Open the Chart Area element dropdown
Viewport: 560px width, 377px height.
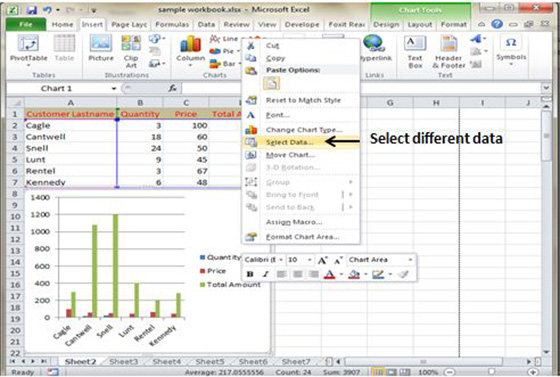(410, 260)
